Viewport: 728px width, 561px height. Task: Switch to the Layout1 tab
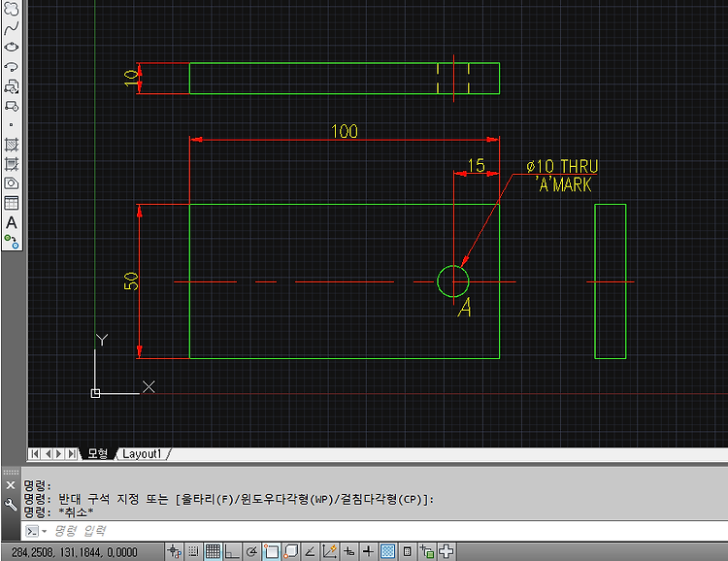[x=142, y=453]
